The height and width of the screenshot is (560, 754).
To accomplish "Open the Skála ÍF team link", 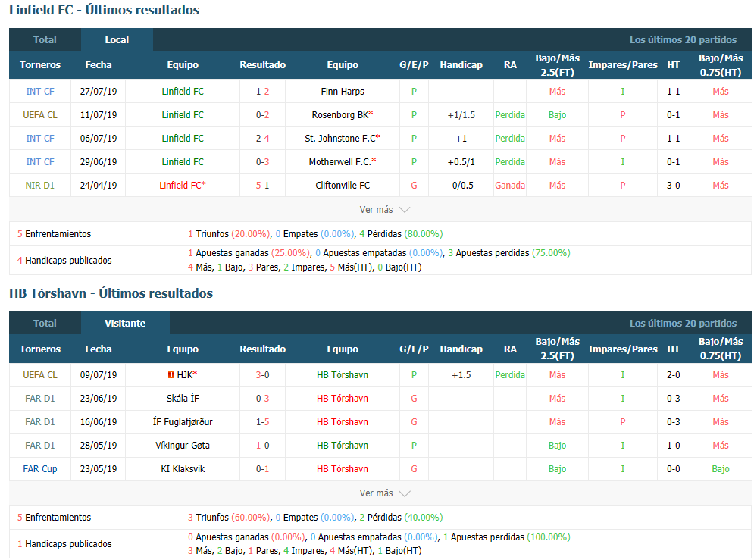I will click(x=183, y=399).
